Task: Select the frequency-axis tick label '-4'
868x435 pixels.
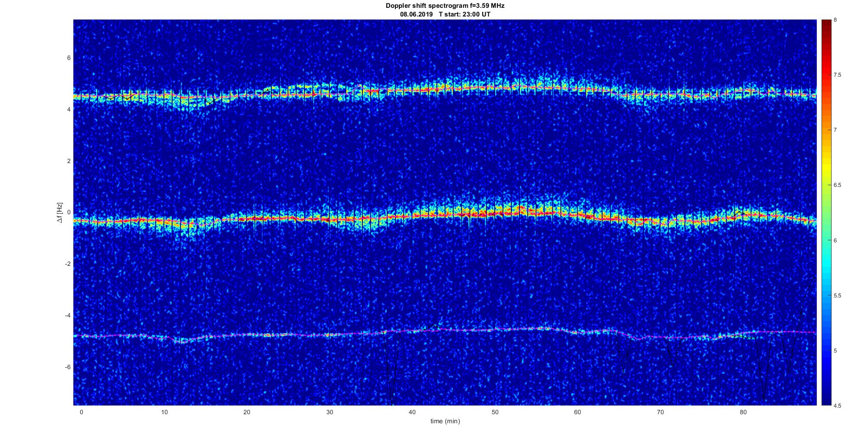Action: click(68, 315)
